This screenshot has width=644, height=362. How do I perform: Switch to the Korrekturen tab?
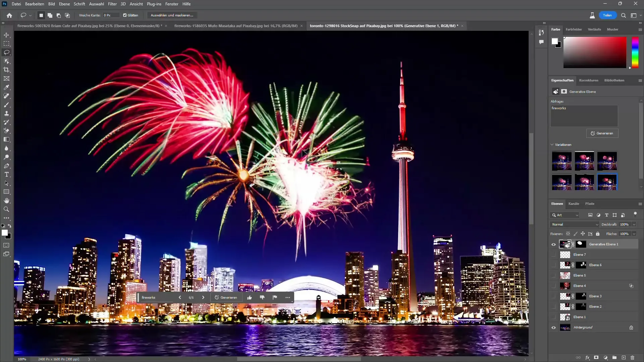588,80
